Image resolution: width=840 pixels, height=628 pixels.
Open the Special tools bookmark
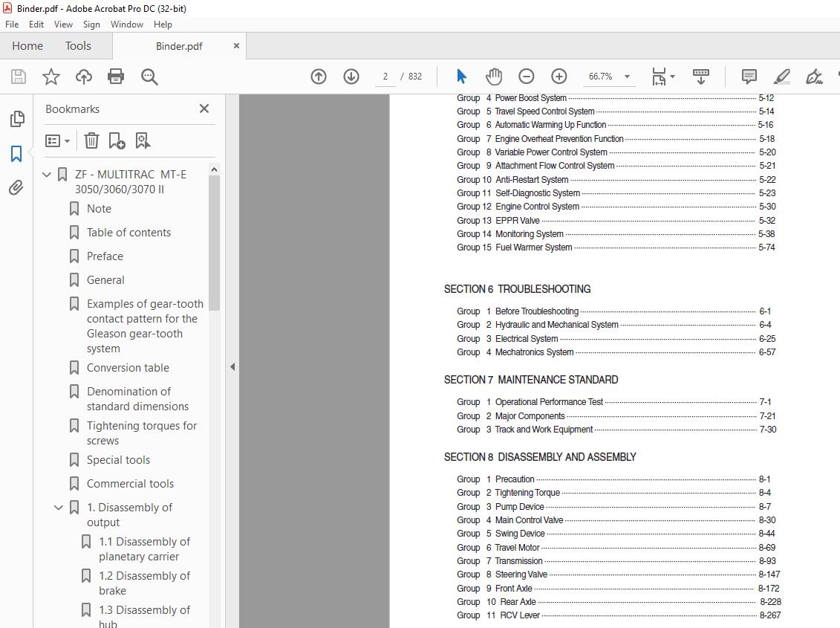(x=118, y=460)
